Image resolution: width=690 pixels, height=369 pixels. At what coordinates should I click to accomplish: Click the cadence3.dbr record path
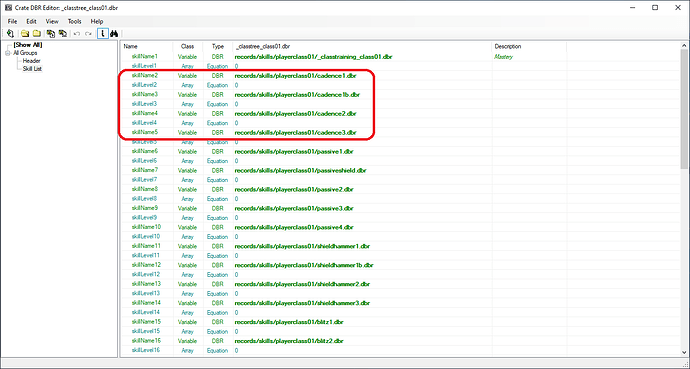295,132
